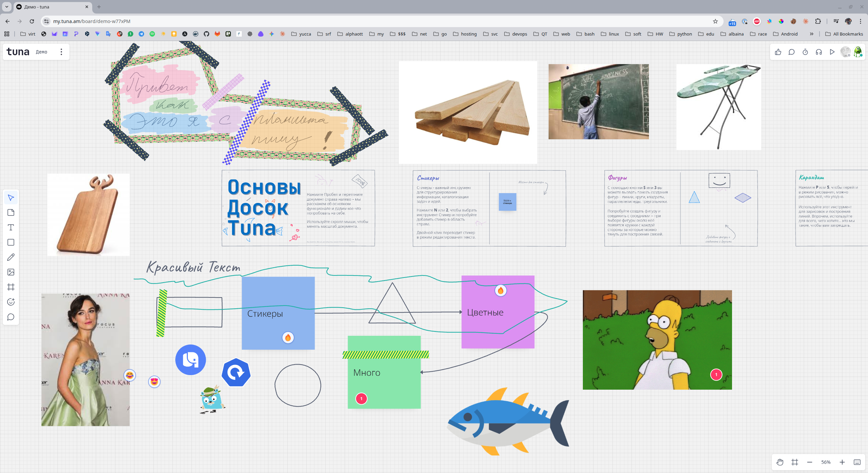Click the zoom out minus button
Image resolution: width=868 pixels, height=473 pixels.
pos(810,462)
